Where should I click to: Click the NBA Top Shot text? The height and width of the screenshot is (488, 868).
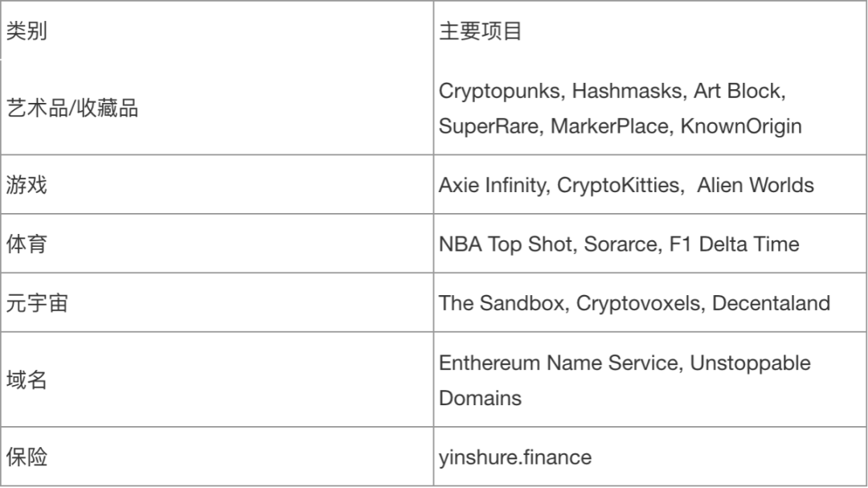(505, 244)
